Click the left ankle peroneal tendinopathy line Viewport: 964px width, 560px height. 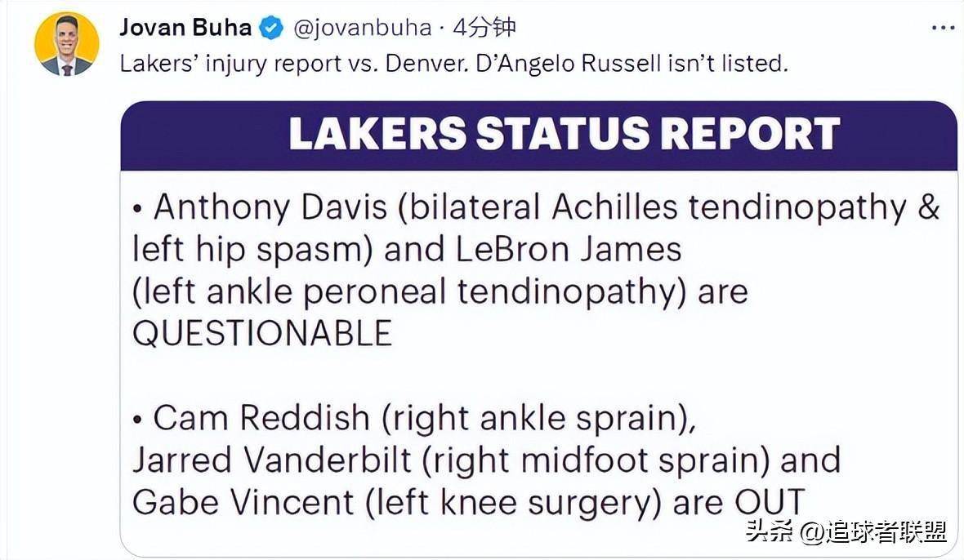440,291
